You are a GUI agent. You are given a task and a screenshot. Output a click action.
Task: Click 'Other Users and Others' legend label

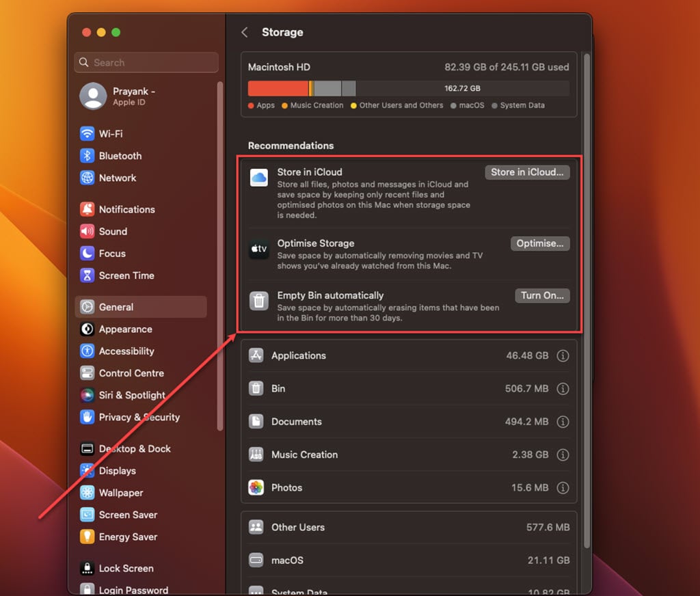[401, 105]
